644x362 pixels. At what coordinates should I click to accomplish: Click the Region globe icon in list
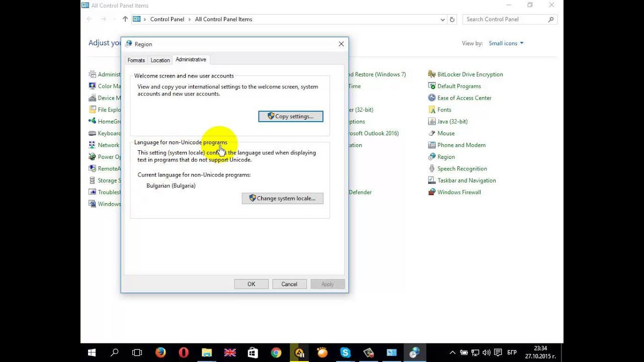pos(432,157)
